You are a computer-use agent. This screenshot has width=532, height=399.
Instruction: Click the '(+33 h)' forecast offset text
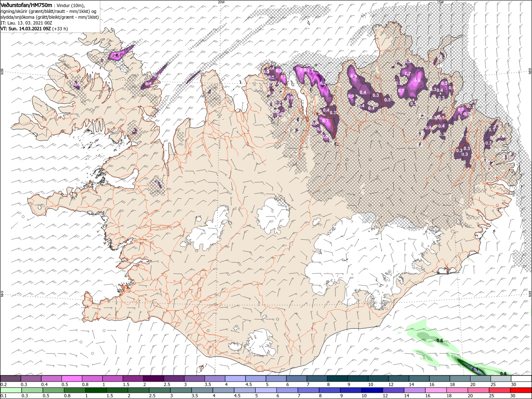point(60,29)
